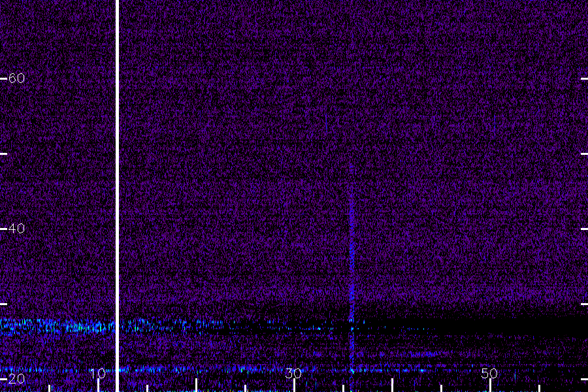Click the 40 label on vertical axis
Screen dimensions: 588x392
point(16,229)
